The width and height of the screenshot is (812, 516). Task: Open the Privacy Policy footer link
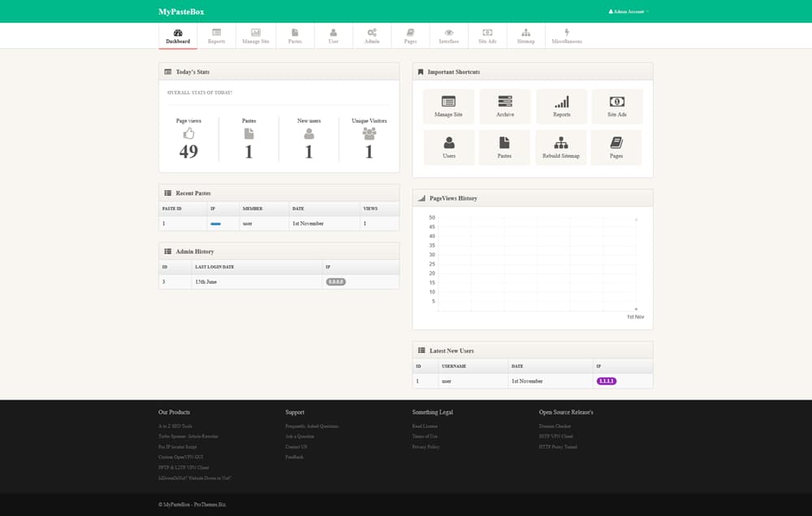(x=425, y=447)
